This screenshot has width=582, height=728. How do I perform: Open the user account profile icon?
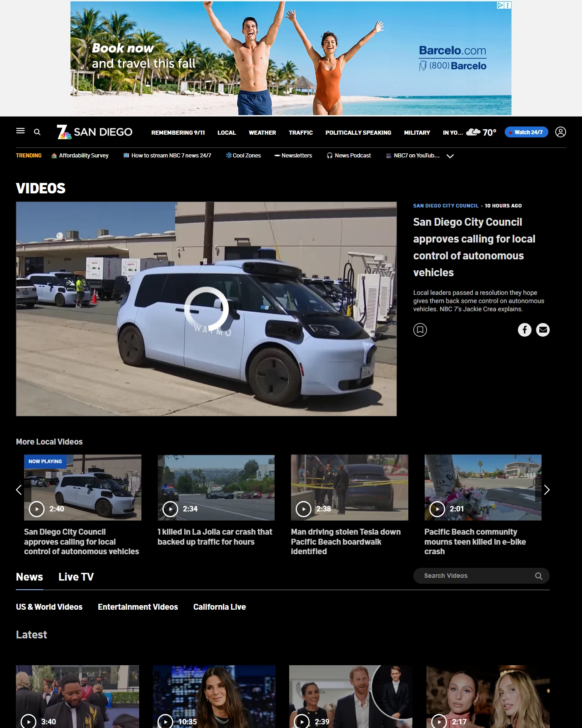point(561,132)
